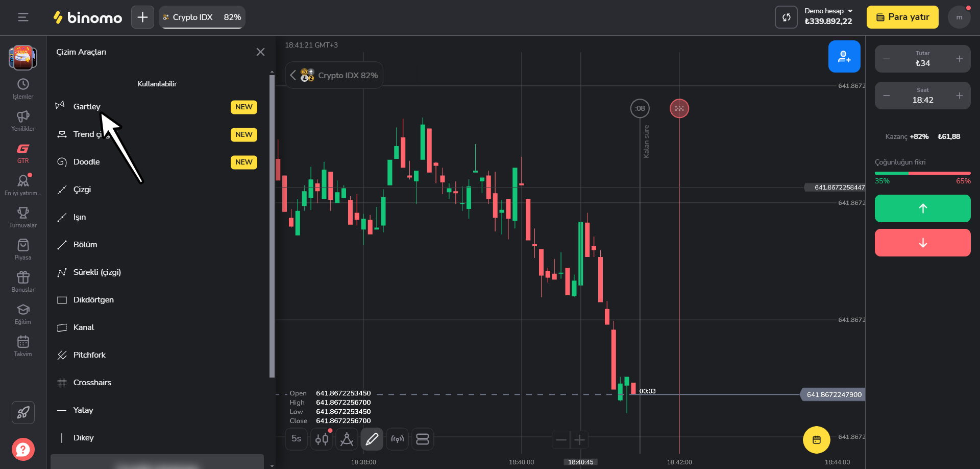The width and height of the screenshot is (980, 469).
Task: Open Piyasa market section
Action: tap(23, 250)
